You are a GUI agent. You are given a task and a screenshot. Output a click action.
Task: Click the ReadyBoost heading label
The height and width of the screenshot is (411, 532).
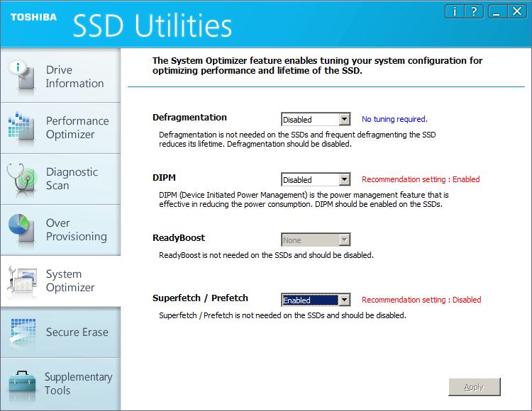tap(179, 238)
